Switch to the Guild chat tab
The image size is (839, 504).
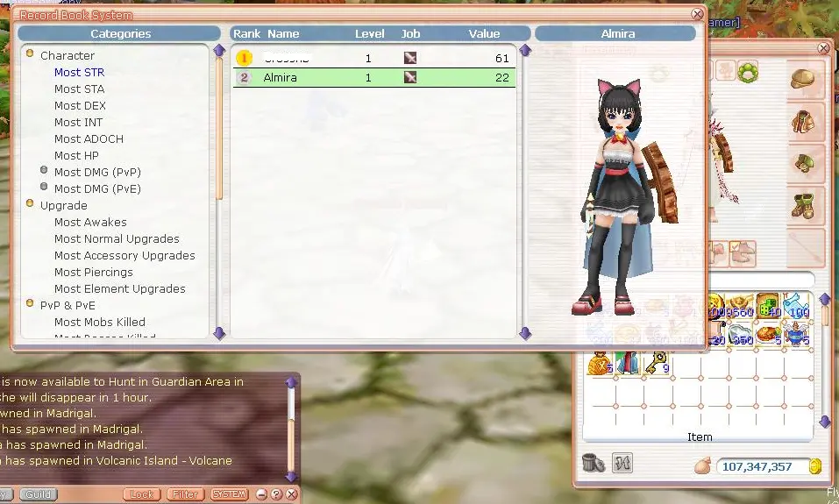(39, 493)
